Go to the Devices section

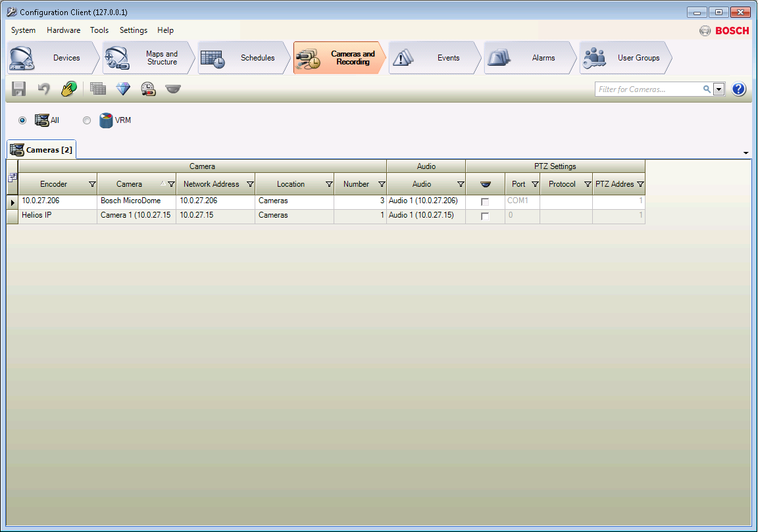pos(53,58)
